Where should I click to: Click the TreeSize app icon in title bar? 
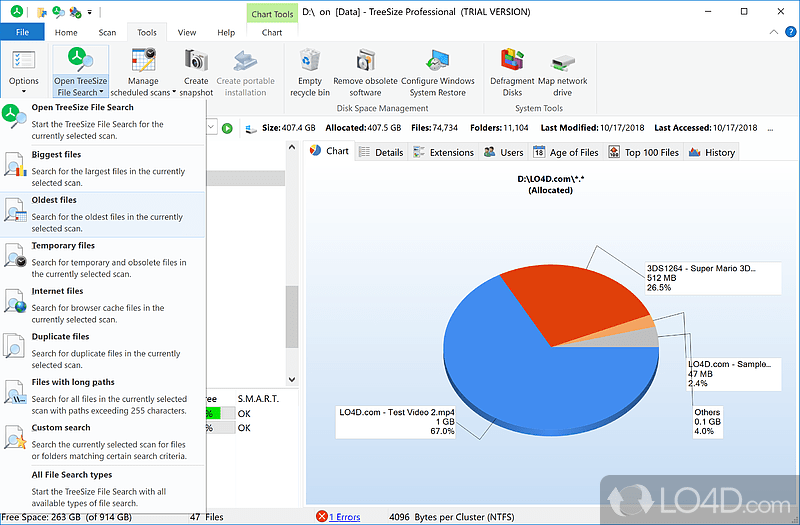coord(17,11)
